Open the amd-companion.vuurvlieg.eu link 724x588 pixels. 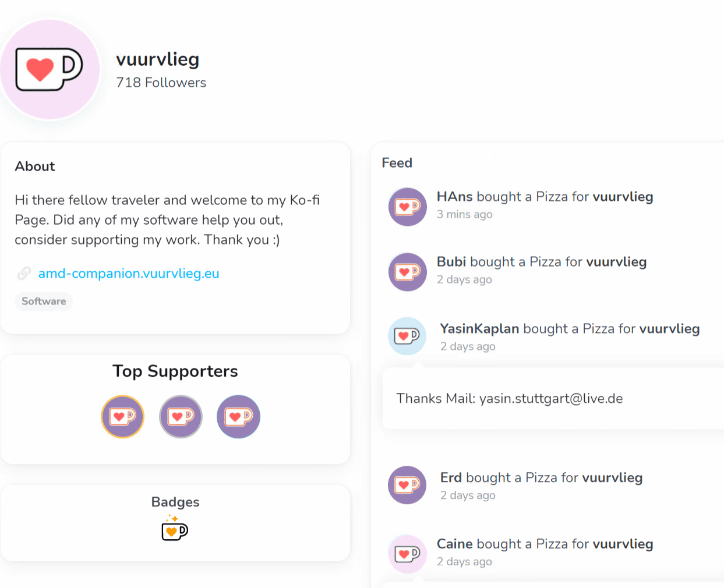click(x=129, y=273)
